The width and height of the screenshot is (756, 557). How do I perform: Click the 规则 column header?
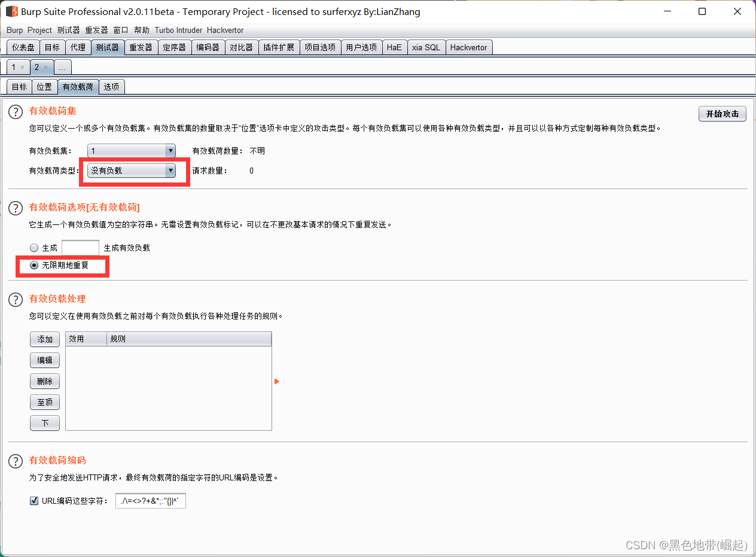(189, 339)
